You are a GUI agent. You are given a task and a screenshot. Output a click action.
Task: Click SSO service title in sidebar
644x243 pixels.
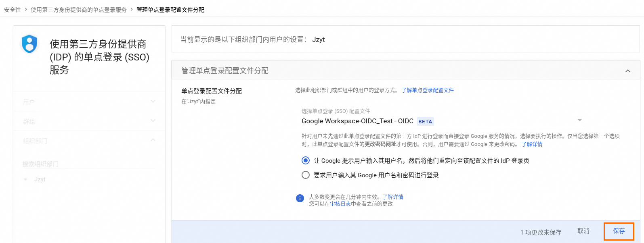click(x=99, y=57)
